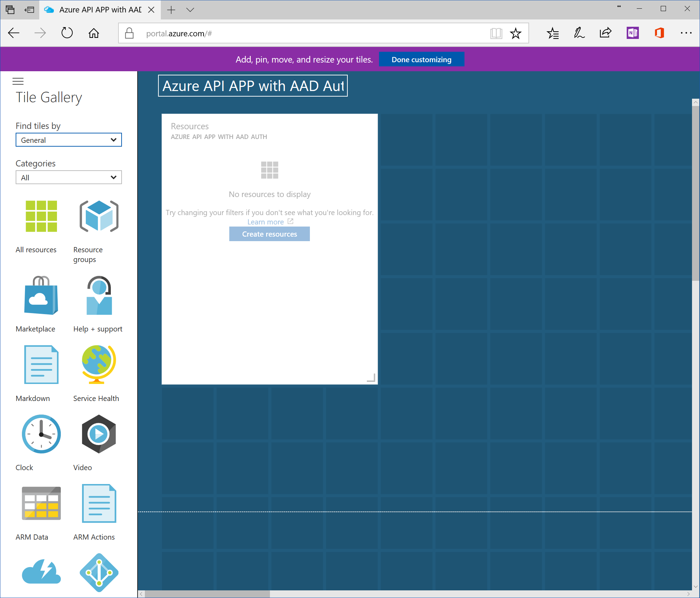Choose the ARM Data tile
Viewport: 700px width, 598px height.
click(x=41, y=503)
